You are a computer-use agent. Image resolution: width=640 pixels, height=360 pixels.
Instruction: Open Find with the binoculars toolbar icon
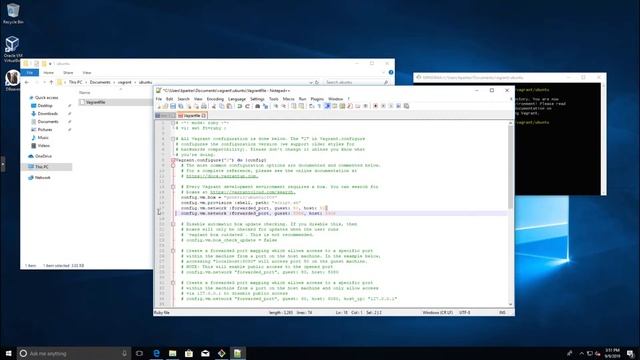pyautogui.click(x=258, y=106)
